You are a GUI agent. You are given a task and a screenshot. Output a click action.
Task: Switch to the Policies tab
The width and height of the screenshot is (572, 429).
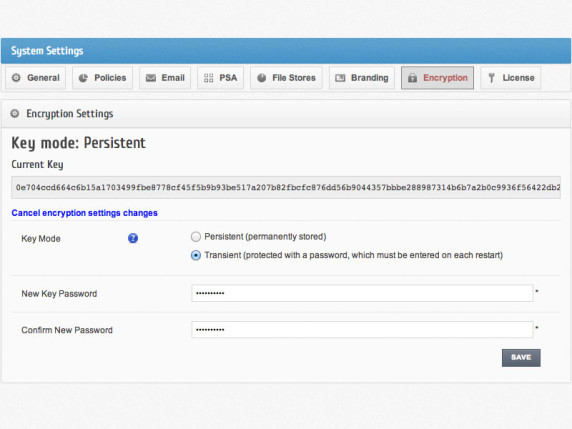[x=103, y=78]
